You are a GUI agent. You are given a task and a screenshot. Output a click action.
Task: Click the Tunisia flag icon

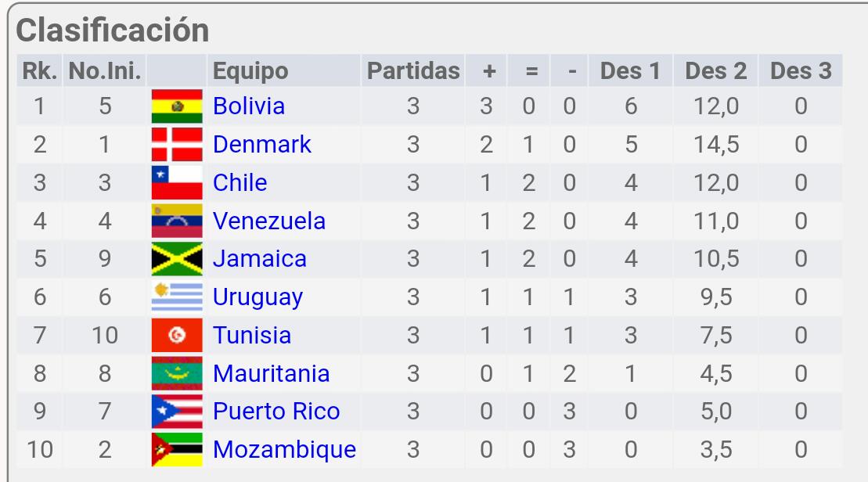[x=177, y=336]
